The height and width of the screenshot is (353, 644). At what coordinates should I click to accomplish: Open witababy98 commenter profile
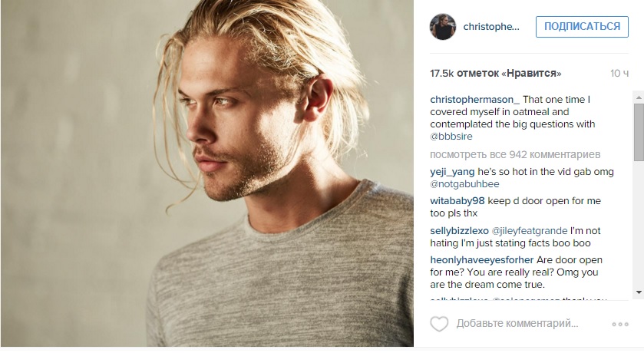point(457,201)
